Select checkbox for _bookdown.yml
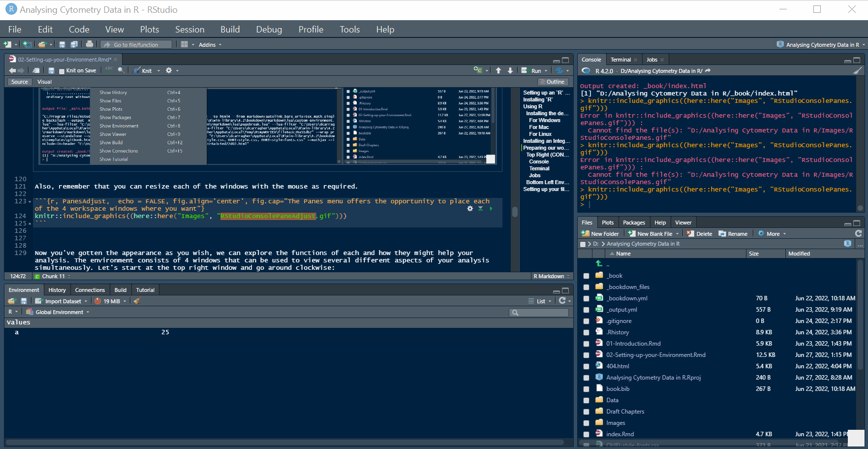 [586, 299]
